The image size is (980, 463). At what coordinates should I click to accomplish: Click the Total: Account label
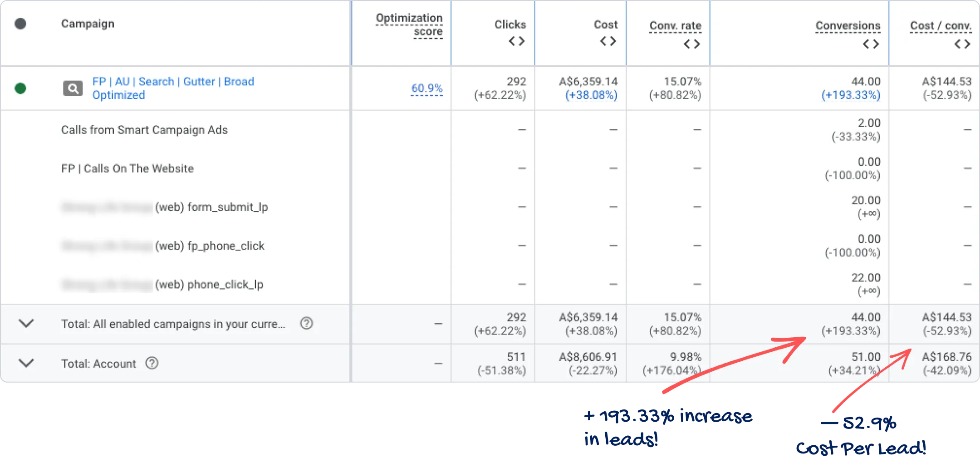click(98, 364)
